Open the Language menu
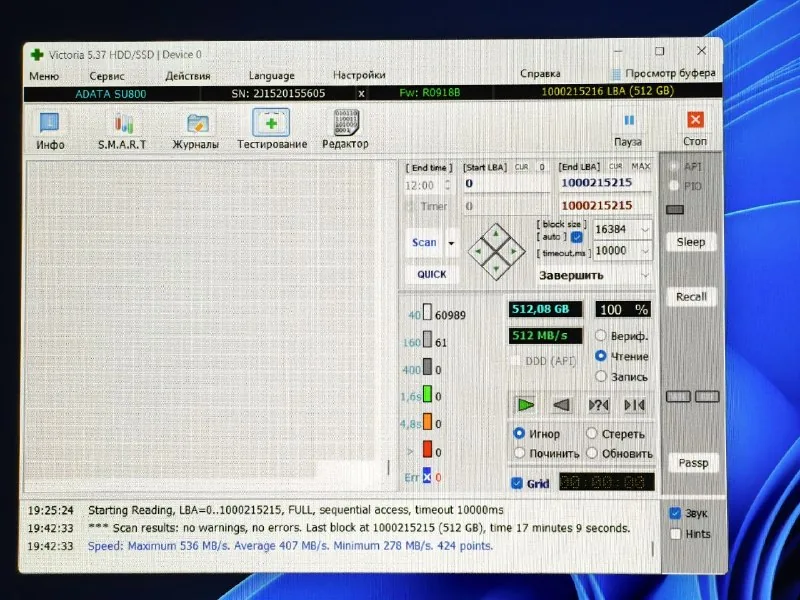The height and width of the screenshot is (600, 800). click(x=271, y=76)
